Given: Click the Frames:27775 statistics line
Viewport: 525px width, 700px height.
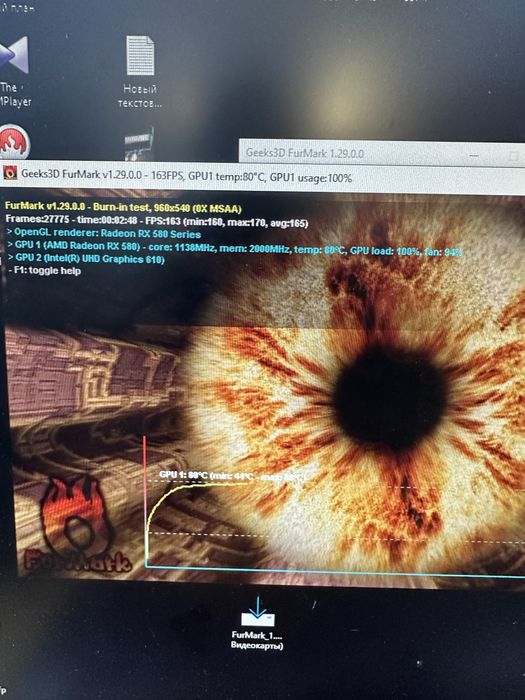Looking at the screenshot, I should pos(157,221).
